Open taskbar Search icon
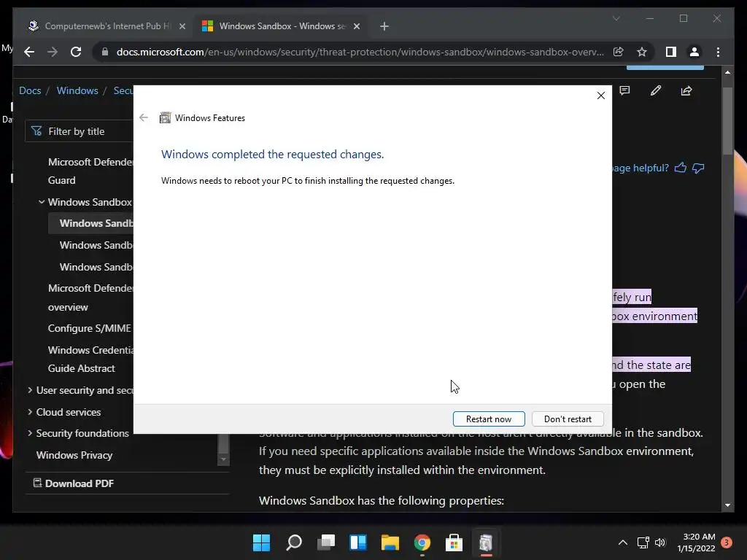Viewport: 747px width, 560px height. point(294,542)
